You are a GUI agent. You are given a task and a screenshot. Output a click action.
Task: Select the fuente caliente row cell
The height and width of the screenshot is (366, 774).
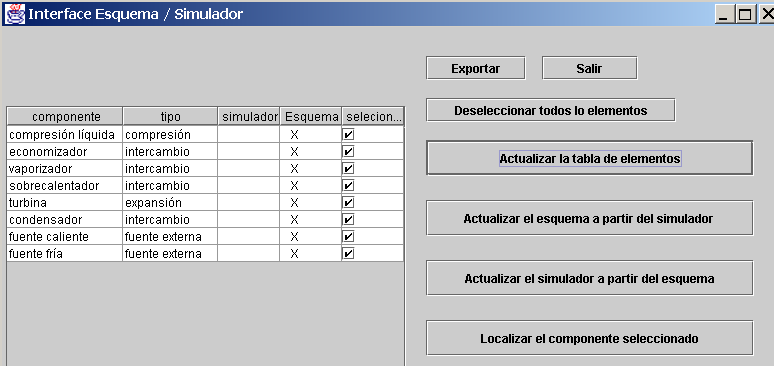coord(65,237)
